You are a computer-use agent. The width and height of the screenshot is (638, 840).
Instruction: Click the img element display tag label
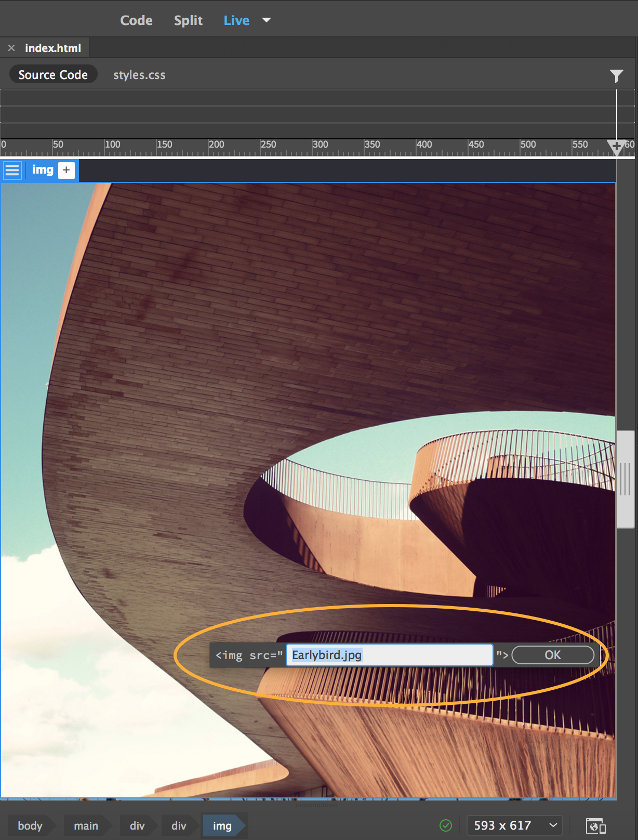(43, 170)
